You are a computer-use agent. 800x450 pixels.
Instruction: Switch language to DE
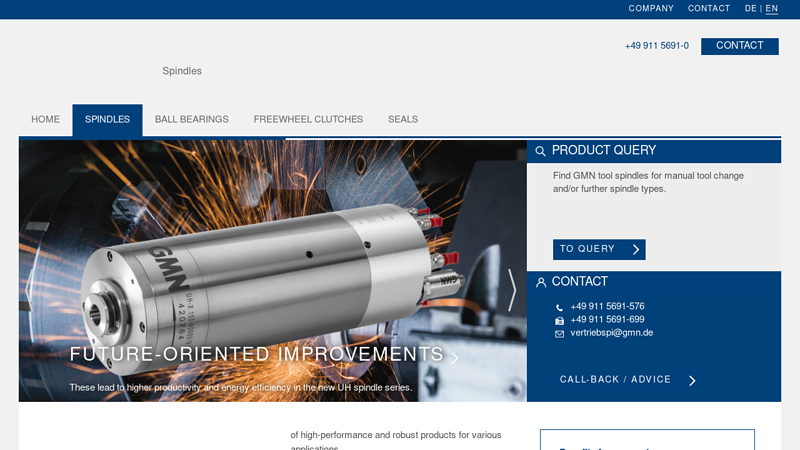750,9
